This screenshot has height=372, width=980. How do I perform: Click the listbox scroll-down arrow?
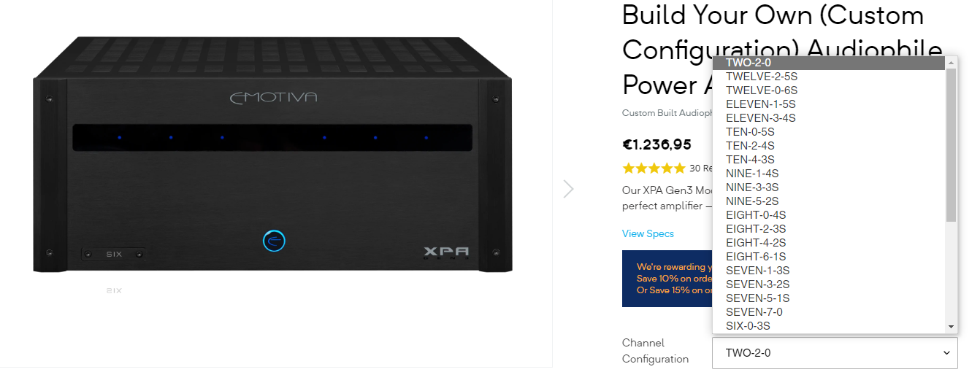(951, 327)
